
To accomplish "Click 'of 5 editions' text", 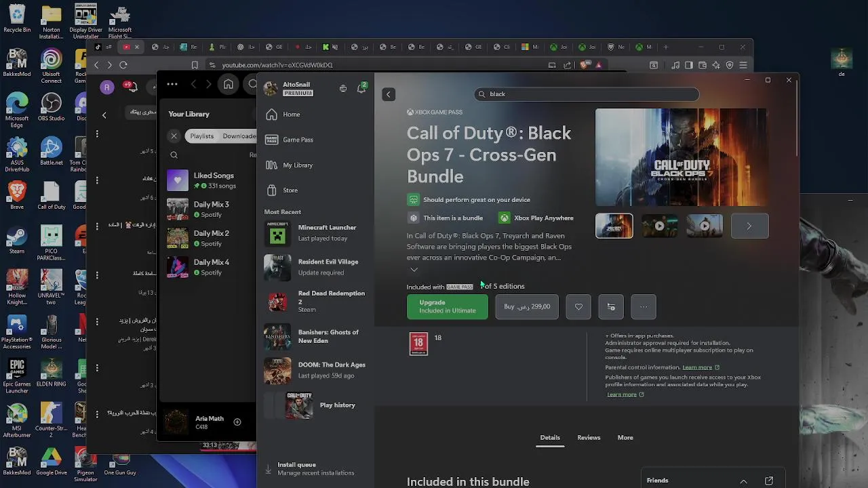I will (x=503, y=286).
